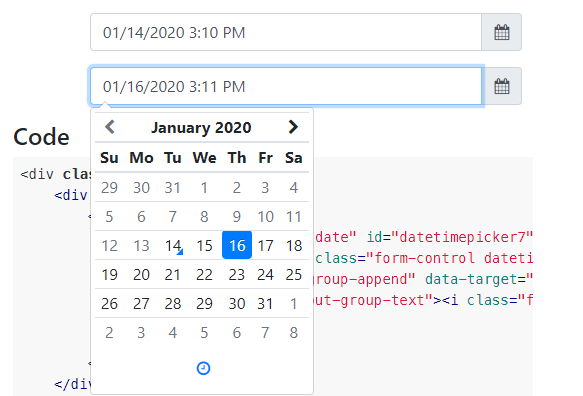Click the We weekday header
This screenshot has width=583, height=396.
[x=204, y=158]
